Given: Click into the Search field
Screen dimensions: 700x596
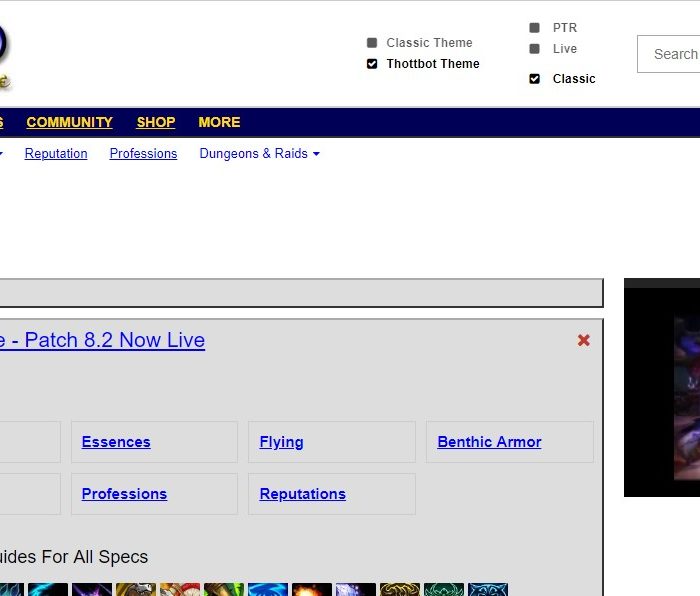Looking at the screenshot, I should 670,54.
